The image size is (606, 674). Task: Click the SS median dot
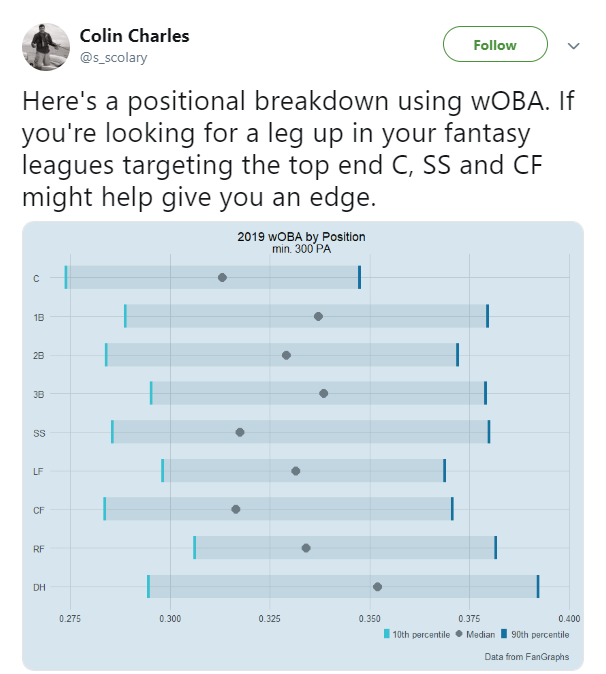coord(240,432)
